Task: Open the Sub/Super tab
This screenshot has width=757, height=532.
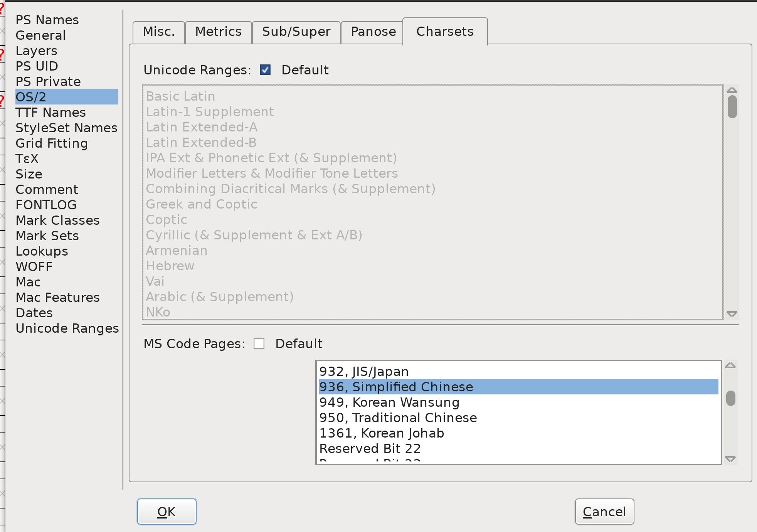Action: (296, 32)
